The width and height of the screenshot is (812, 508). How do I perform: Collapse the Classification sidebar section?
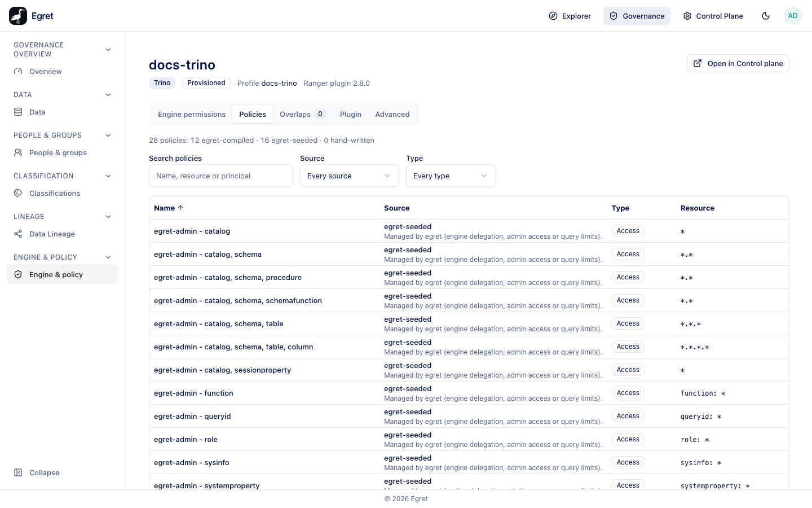click(x=108, y=176)
